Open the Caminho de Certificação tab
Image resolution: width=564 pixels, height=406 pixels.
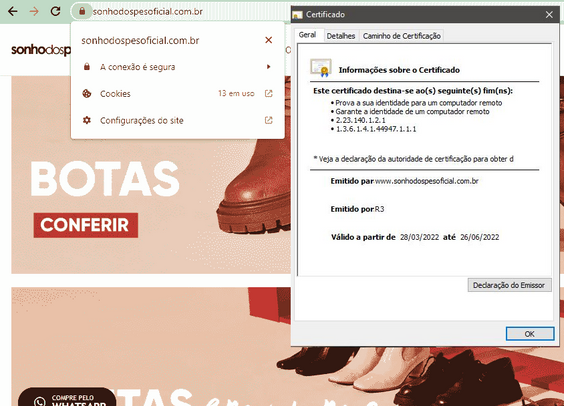401,36
